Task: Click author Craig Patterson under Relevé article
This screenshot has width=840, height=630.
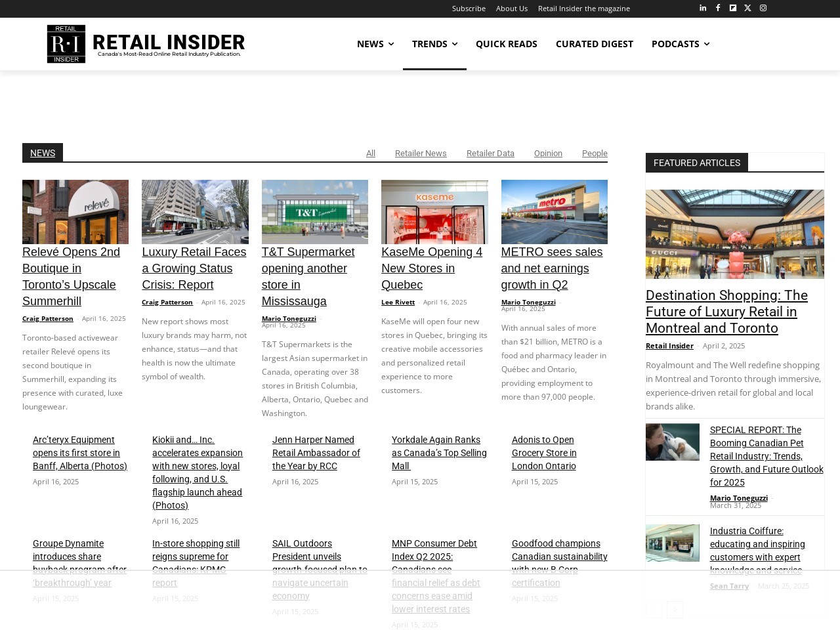Action: tap(48, 318)
